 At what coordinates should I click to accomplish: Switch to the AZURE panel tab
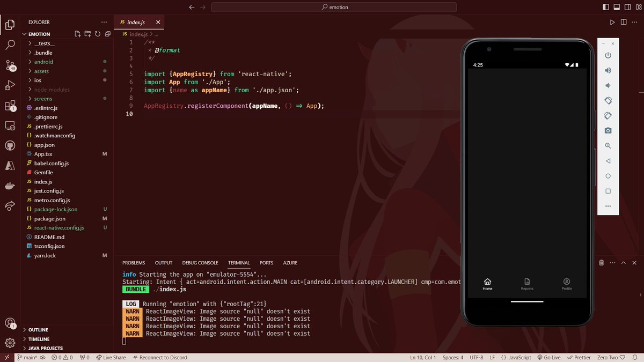(290, 263)
